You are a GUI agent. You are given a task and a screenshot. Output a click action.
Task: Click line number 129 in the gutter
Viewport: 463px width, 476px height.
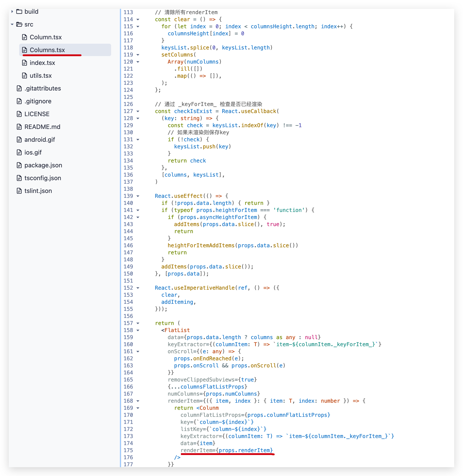click(x=128, y=125)
